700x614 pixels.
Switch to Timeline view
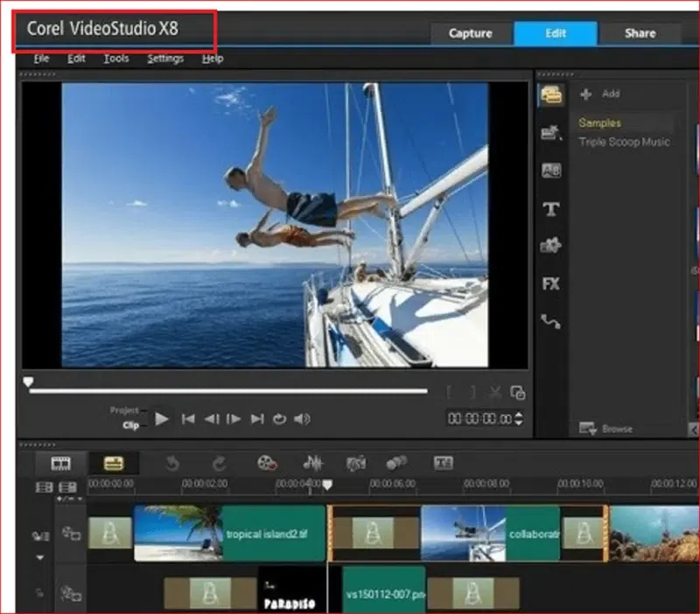114,463
